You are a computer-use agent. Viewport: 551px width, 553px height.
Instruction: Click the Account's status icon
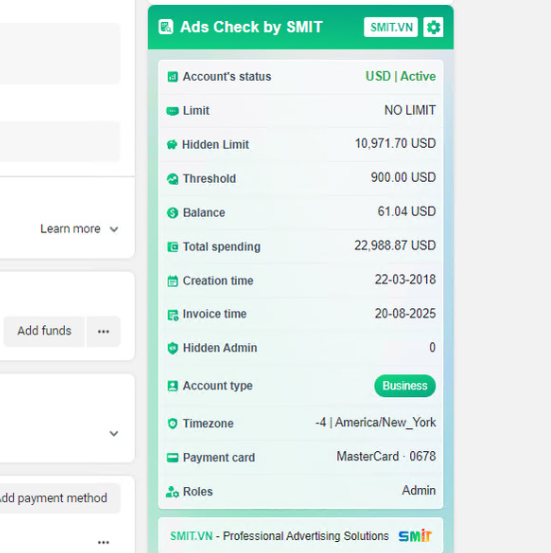point(172,77)
